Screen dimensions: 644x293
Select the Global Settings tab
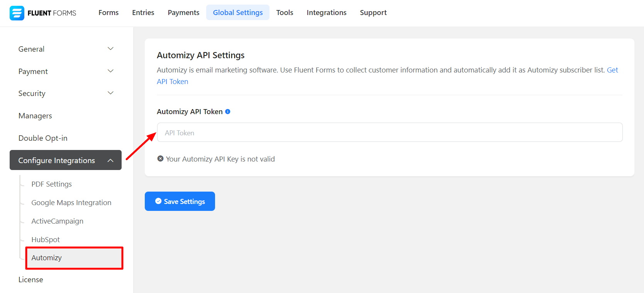tap(238, 13)
